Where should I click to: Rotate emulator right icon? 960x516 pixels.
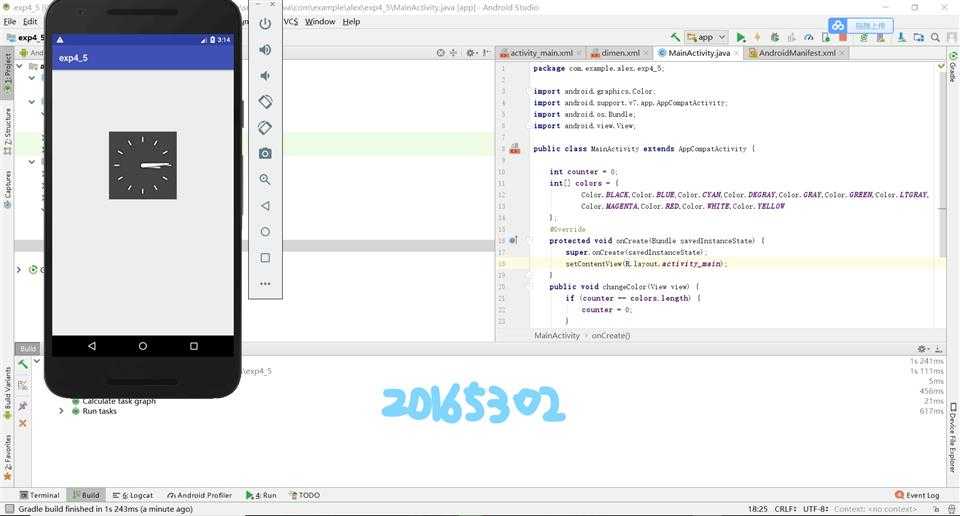click(265, 128)
